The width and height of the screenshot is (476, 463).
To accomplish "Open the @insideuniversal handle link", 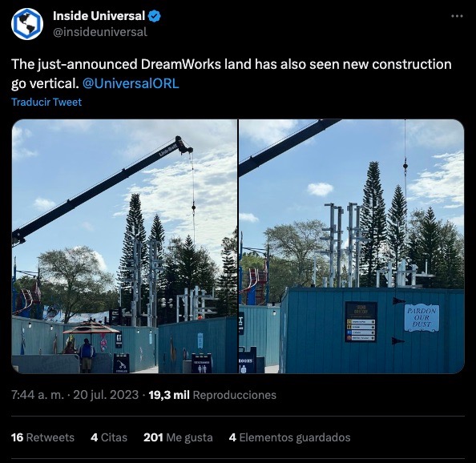I will tap(100, 32).
